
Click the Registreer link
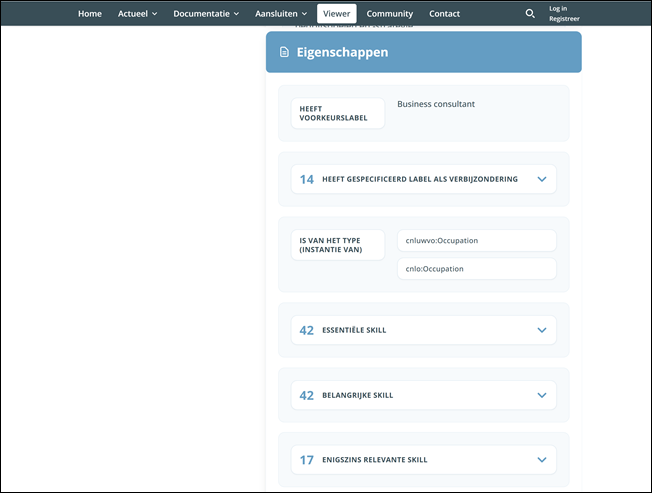pos(564,19)
